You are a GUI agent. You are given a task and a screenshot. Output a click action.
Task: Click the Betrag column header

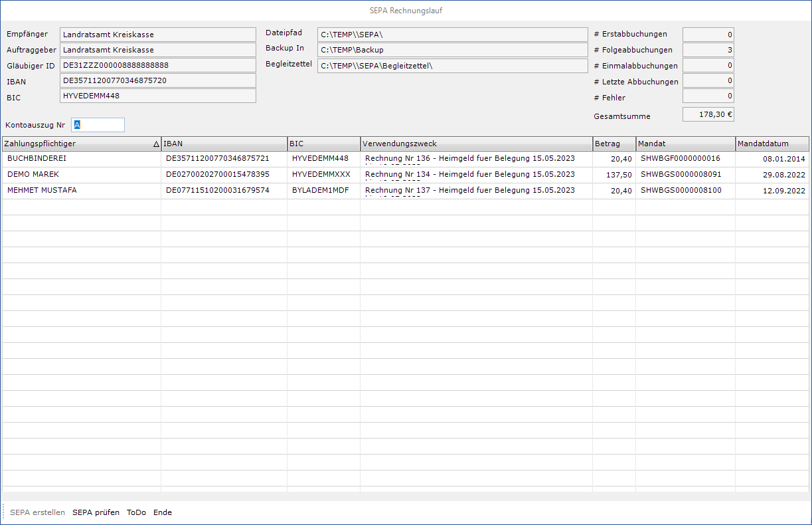coord(613,144)
